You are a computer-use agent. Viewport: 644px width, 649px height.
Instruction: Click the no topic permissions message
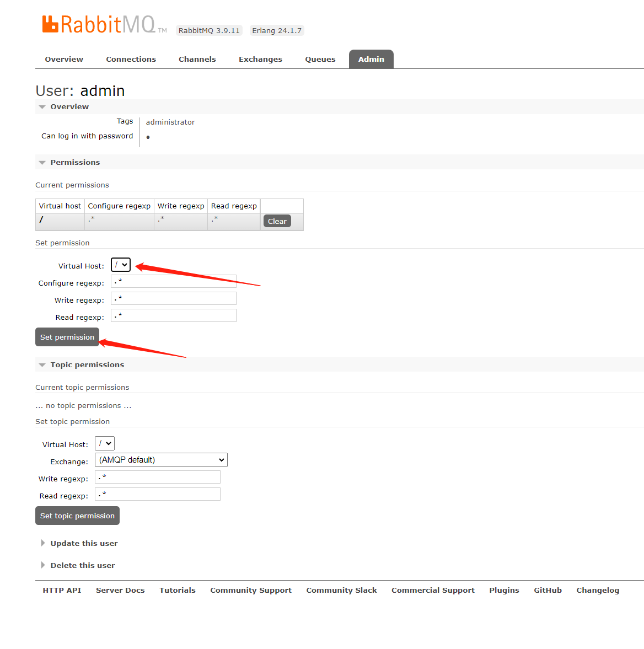83,406
